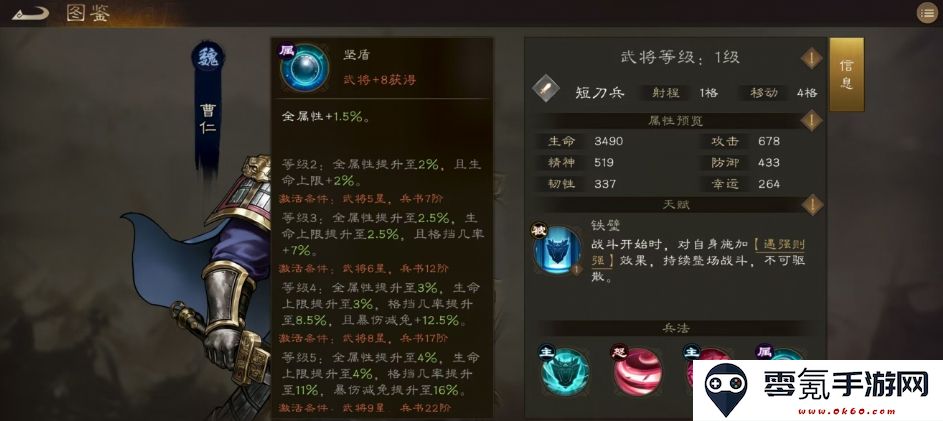
Task: Click the back arrow next to 图鉴
Action: tap(29, 13)
